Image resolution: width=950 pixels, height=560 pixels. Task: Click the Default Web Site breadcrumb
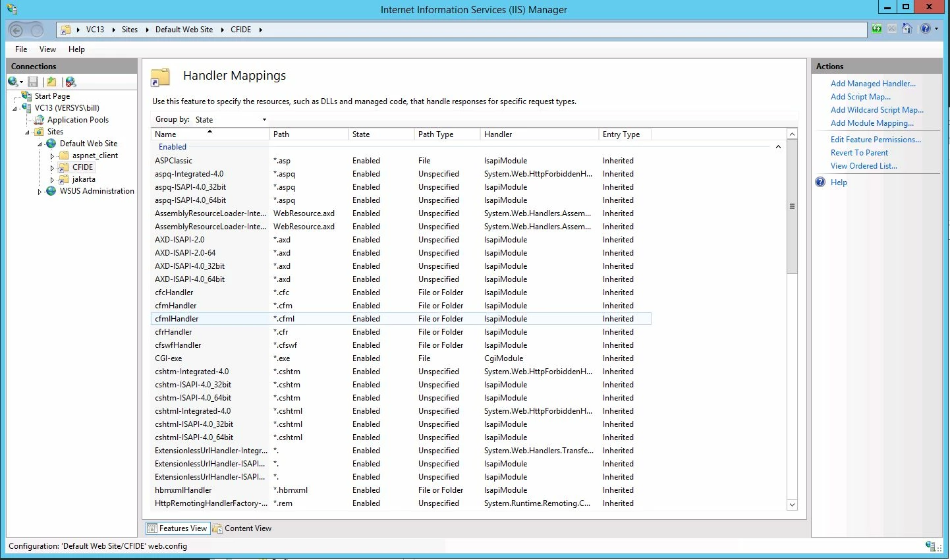coord(184,29)
